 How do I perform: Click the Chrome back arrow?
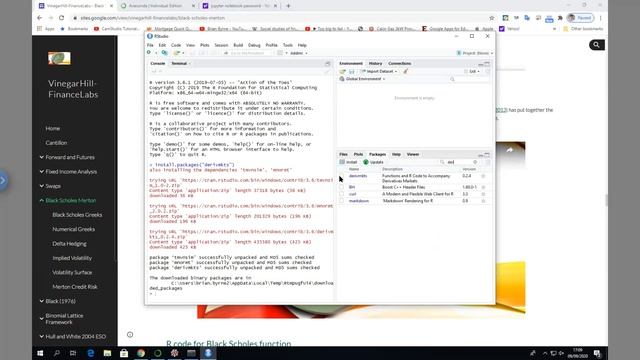tap(40, 18)
